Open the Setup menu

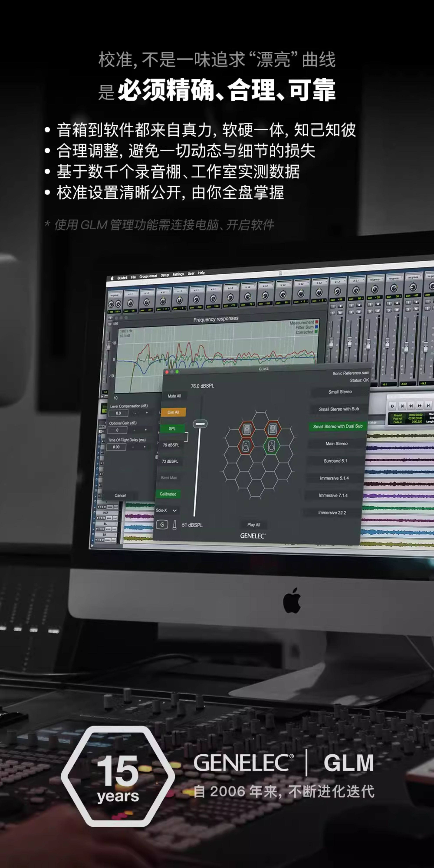[x=165, y=275]
